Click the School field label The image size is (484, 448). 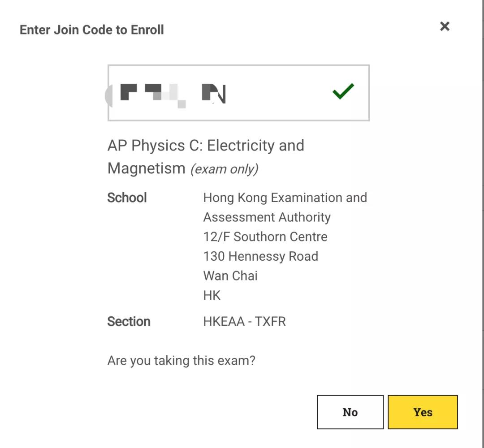pos(127,198)
